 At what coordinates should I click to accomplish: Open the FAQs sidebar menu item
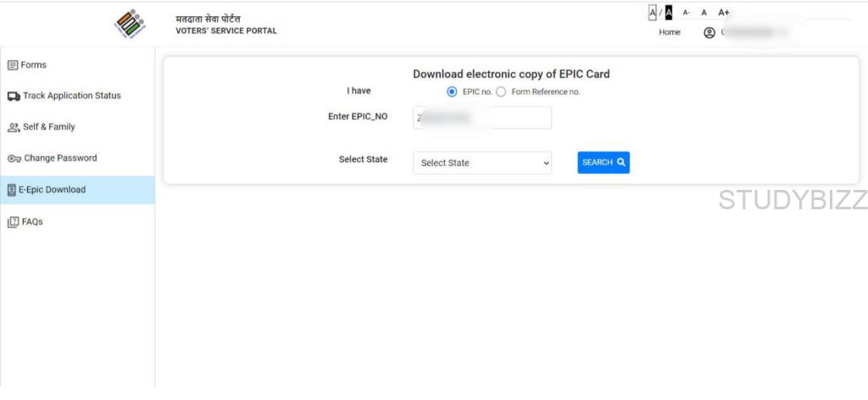coord(32,222)
